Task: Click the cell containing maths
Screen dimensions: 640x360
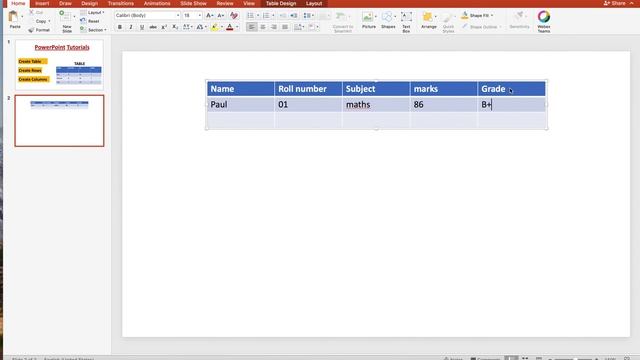Action: [x=376, y=104]
